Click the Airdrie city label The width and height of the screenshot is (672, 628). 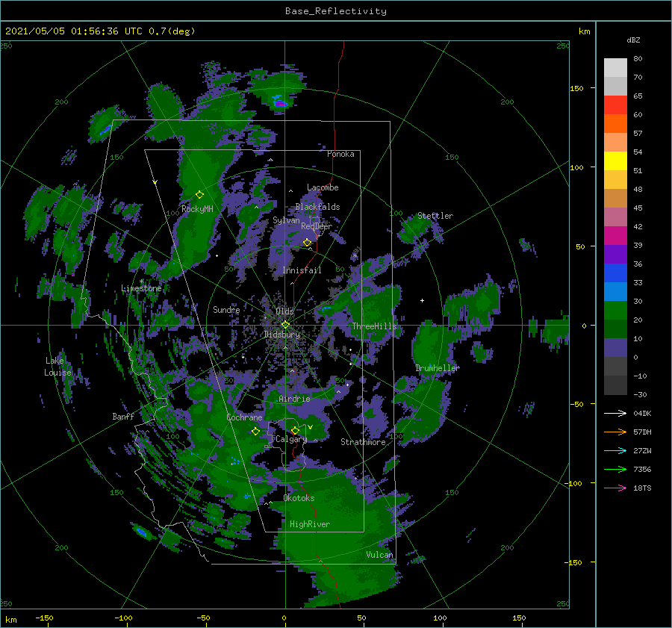point(294,399)
